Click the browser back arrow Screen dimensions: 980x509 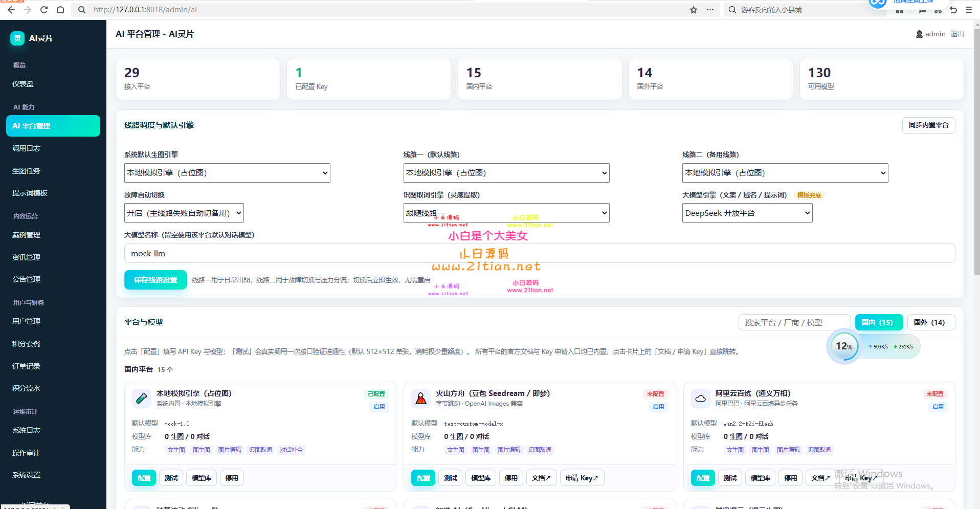click(x=11, y=10)
